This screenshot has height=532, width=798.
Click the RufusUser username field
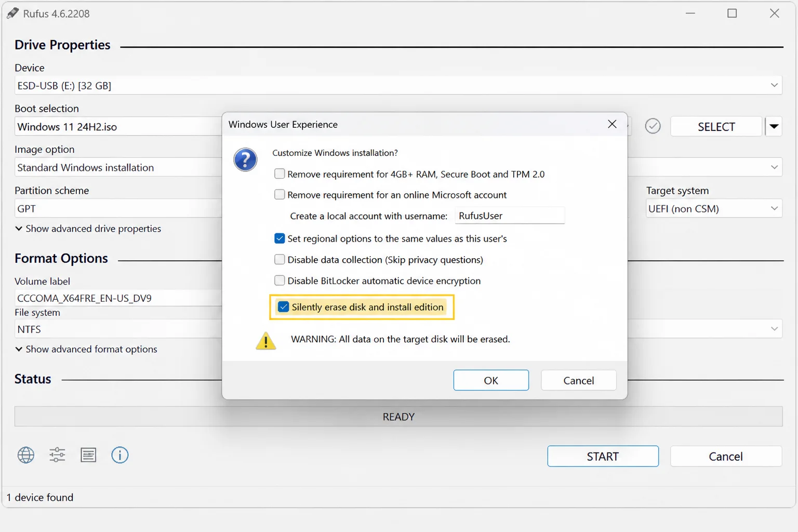[510, 216]
